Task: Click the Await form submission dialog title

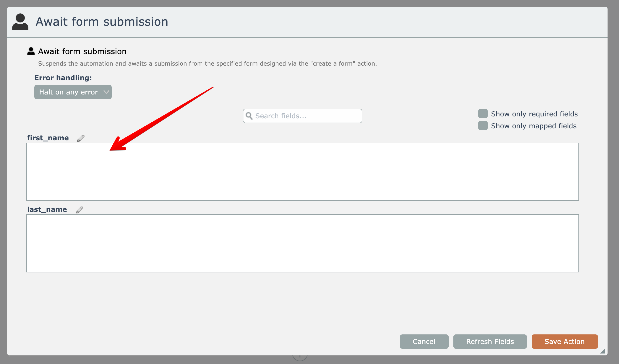Action: 102,22
